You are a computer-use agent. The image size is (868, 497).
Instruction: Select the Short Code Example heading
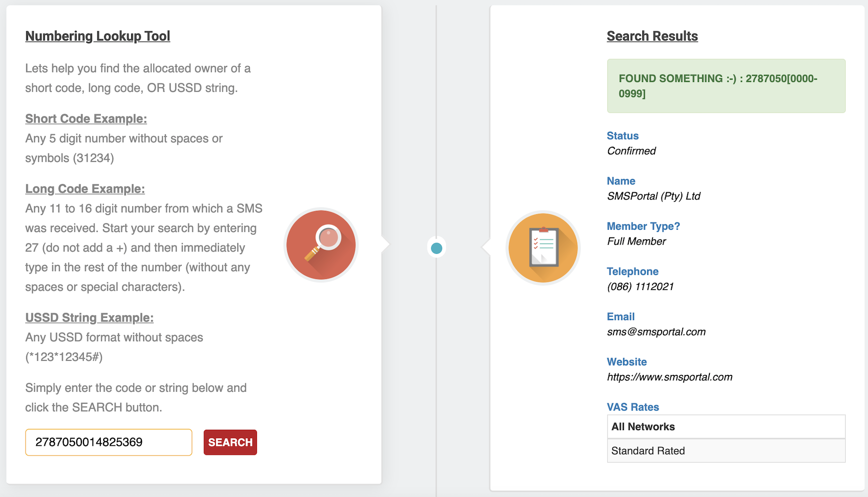86,119
